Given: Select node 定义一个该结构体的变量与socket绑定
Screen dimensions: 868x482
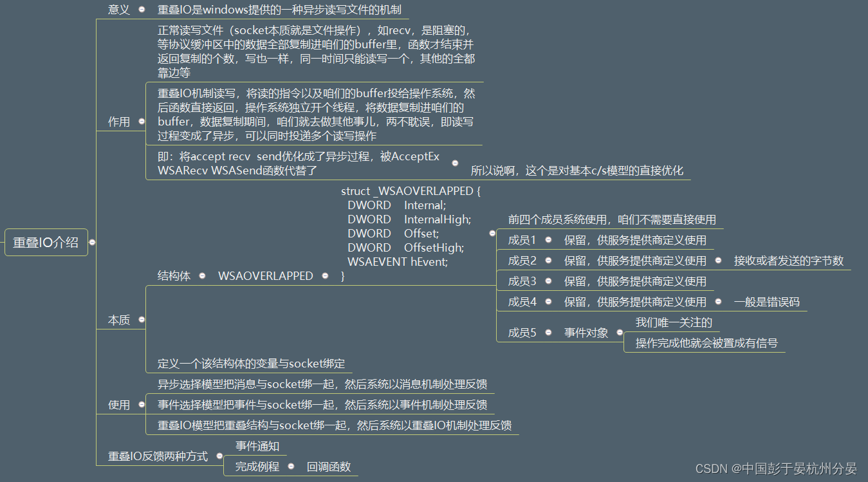Looking at the screenshot, I should pos(252,364).
